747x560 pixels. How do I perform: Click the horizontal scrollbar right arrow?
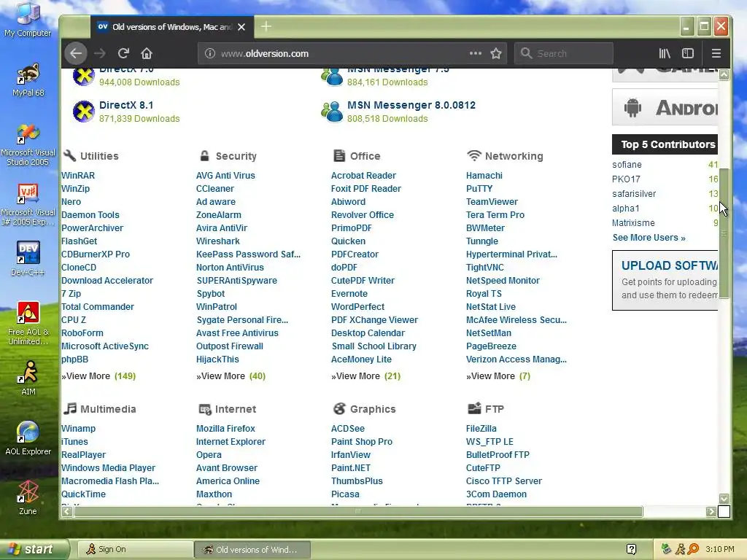pos(711,511)
